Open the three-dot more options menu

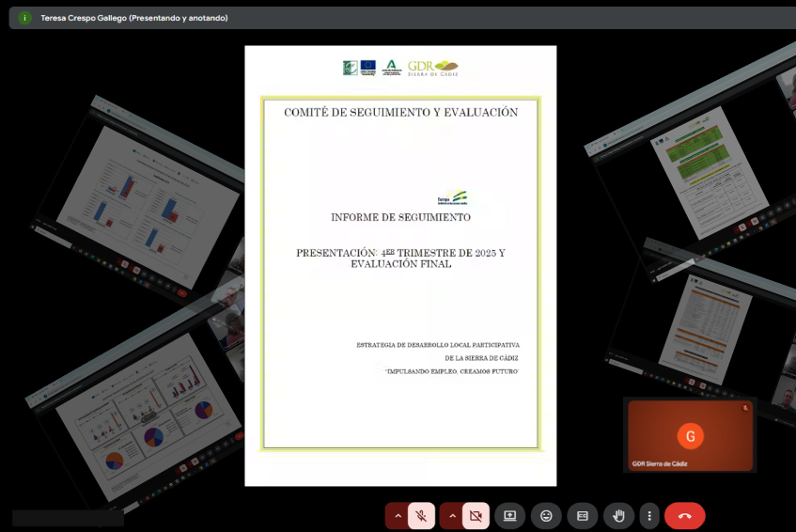pyautogui.click(x=648, y=515)
